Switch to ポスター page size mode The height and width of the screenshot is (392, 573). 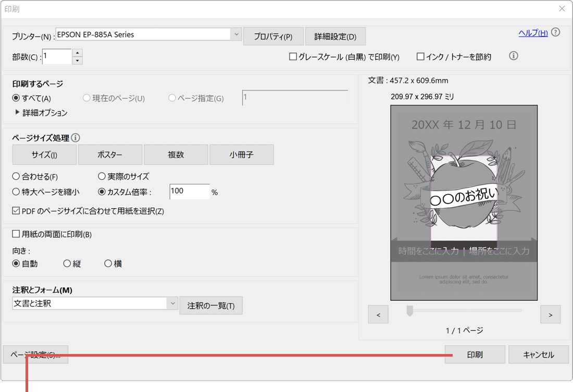click(110, 155)
